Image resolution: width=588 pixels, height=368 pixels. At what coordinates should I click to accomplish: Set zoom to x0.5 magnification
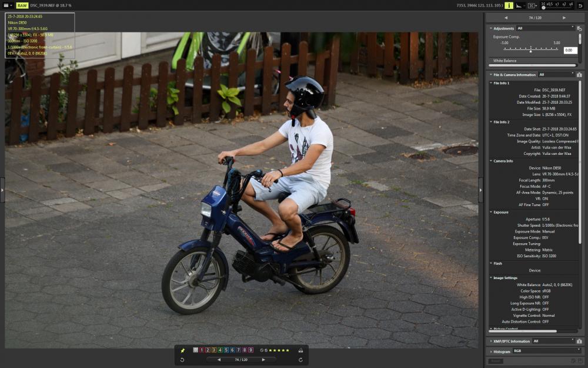click(x=550, y=5)
